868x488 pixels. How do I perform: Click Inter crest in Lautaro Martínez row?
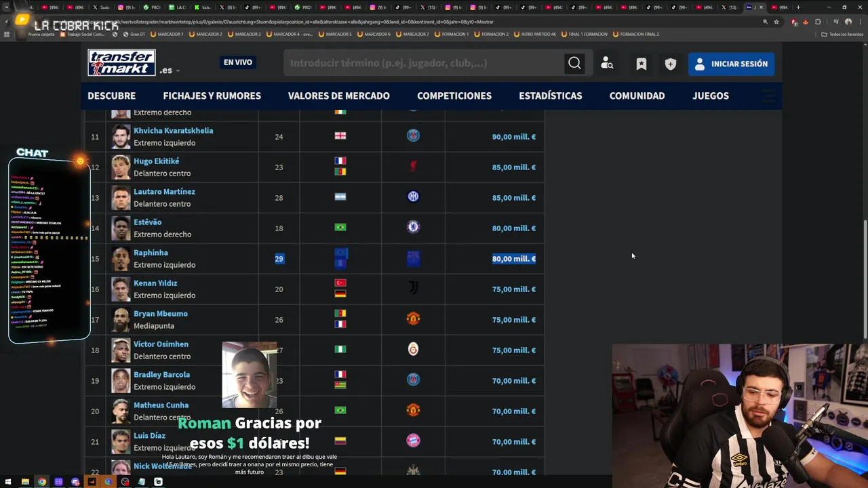(x=413, y=197)
